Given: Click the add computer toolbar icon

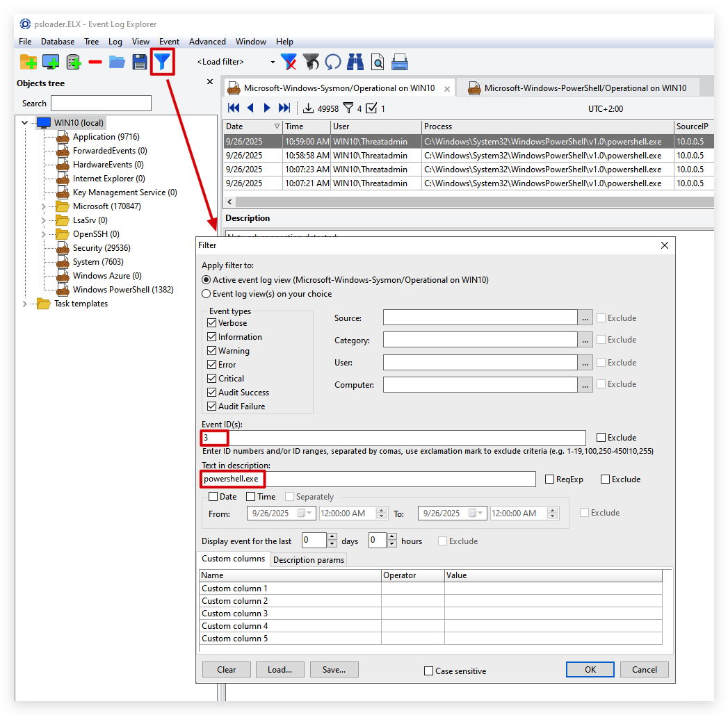Looking at the screenshot, I should (51, 62).
